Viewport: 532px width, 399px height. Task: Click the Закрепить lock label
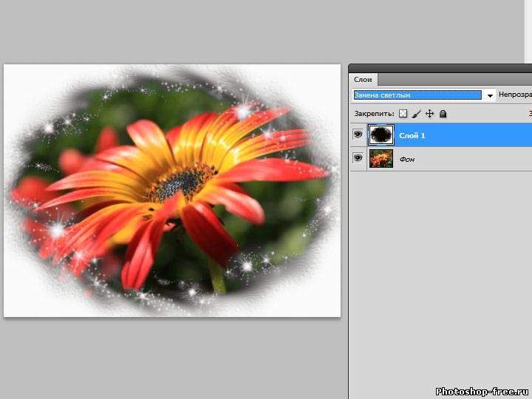point(374,115)
